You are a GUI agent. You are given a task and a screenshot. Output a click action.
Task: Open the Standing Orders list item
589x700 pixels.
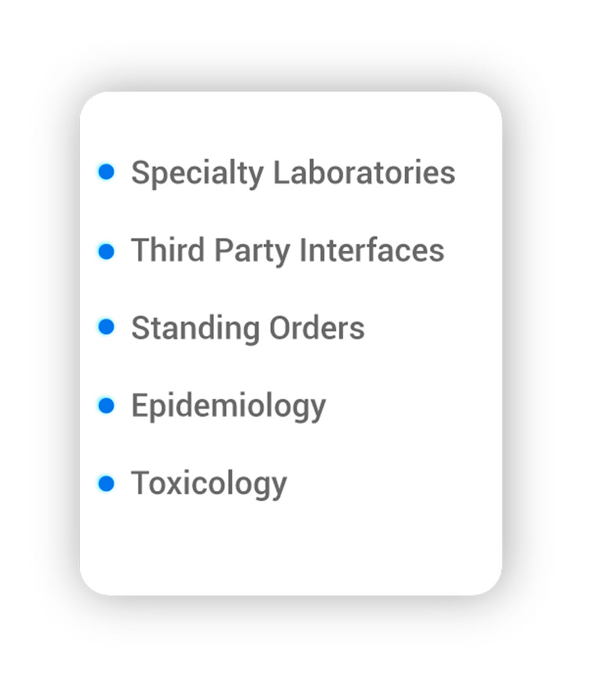click(247, 328)
